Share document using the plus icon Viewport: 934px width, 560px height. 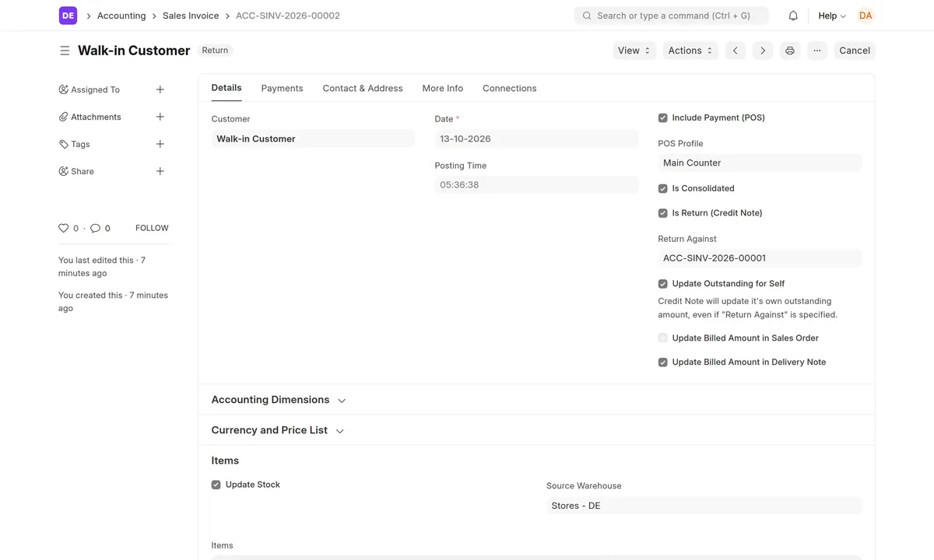(160, 171)
